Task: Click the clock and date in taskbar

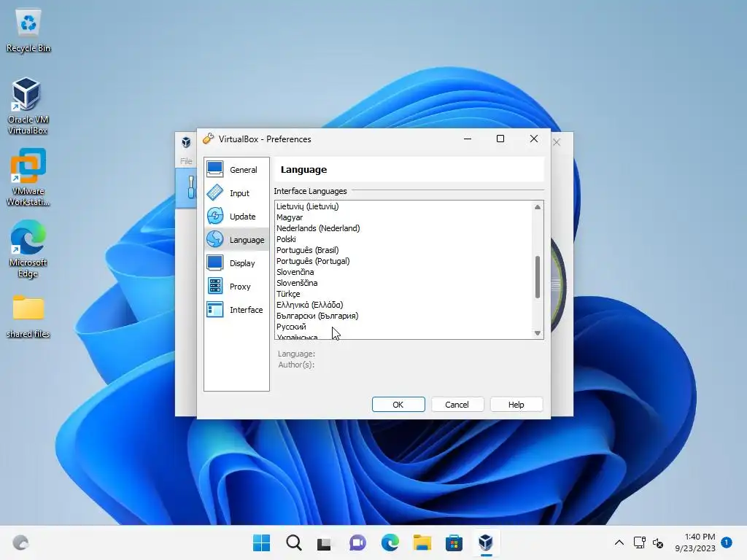Action: (x=695, y=542)
